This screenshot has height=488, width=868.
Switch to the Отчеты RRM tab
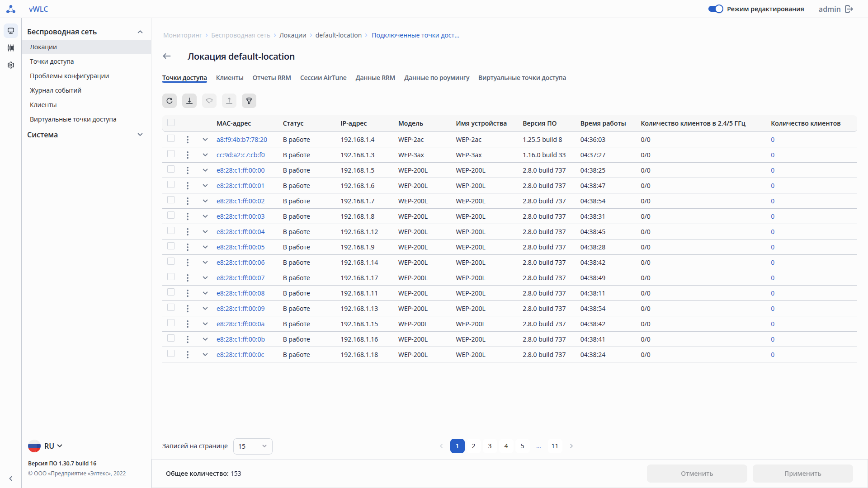[x=272, y=78]
